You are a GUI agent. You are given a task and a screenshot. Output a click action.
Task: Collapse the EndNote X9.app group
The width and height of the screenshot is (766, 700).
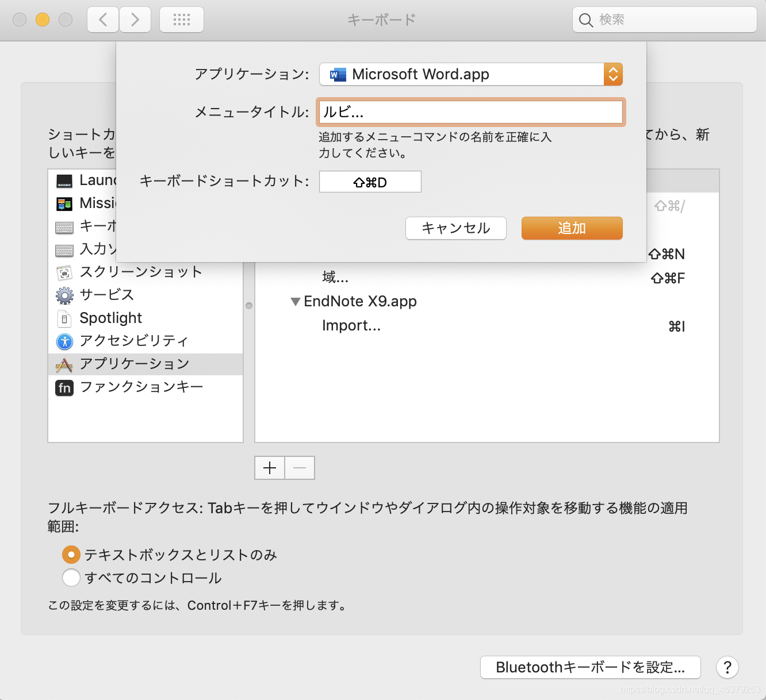(x=296, y=302)
